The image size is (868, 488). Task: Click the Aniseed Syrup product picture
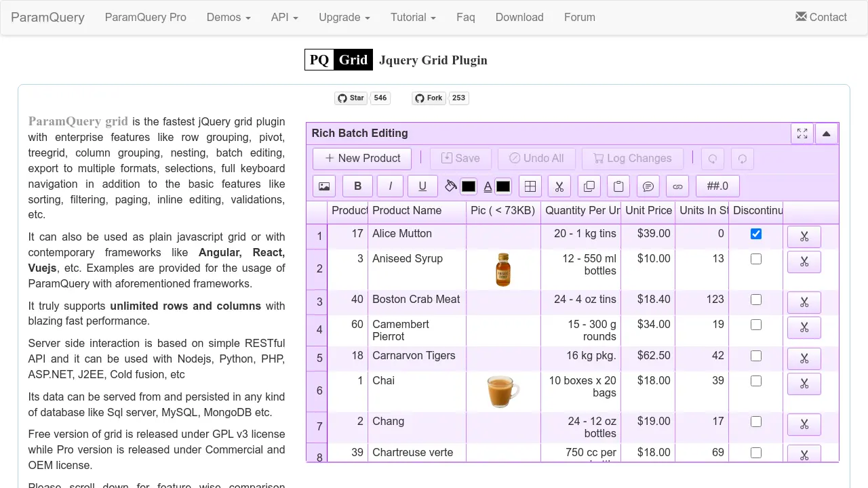coord(503,269)
